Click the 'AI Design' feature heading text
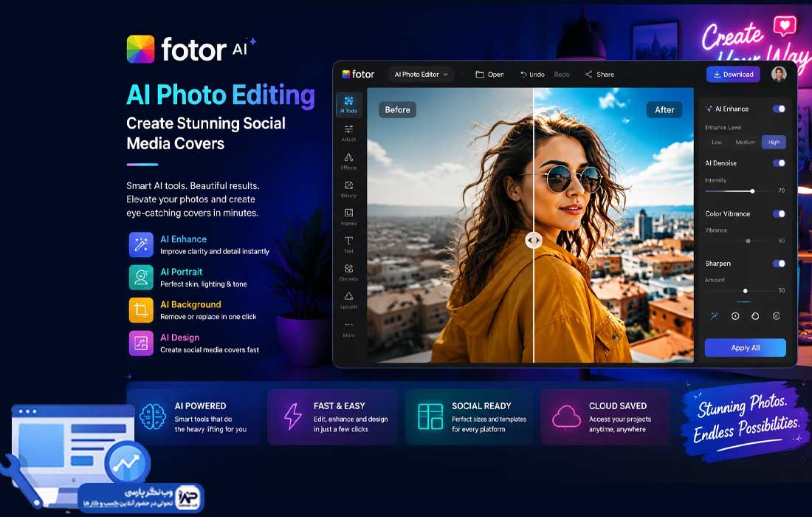Screen dimensions: 812x517 [x=179, y=338]
